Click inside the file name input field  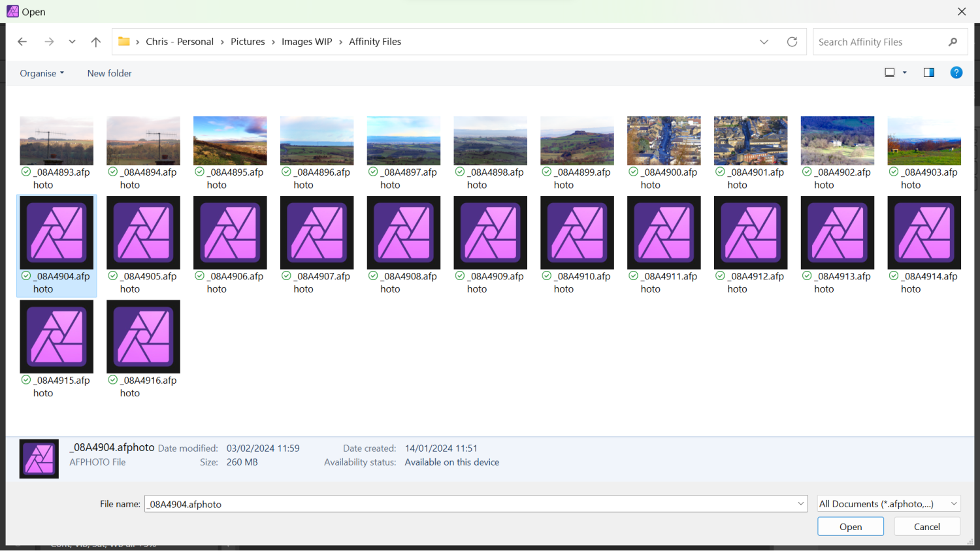tap(457, 503)
